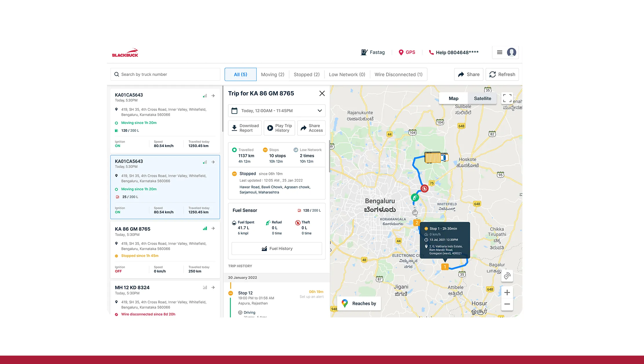Click the profile avatar icon
This screenshot has height=364, width=644.
pyautogui.click(x=512, y=52)
